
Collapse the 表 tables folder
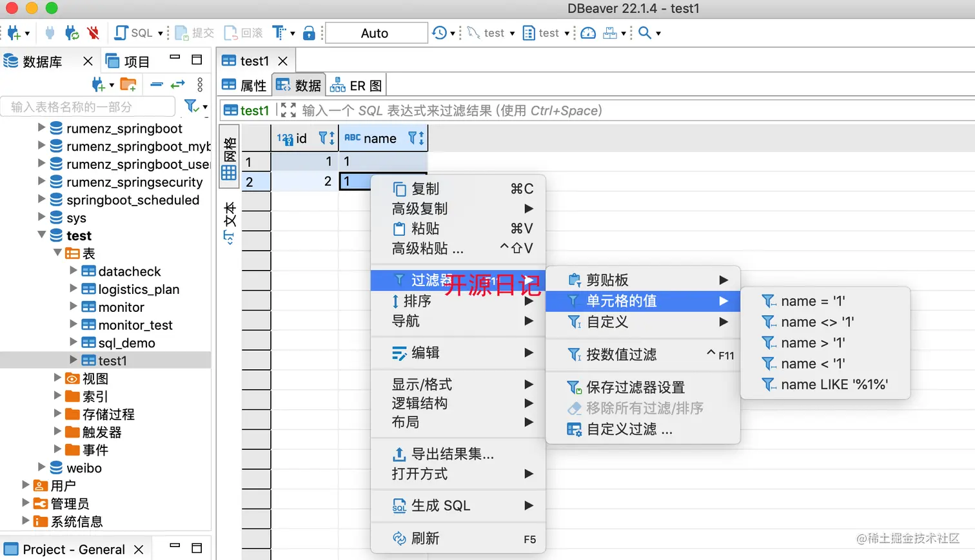pos(57,253)
